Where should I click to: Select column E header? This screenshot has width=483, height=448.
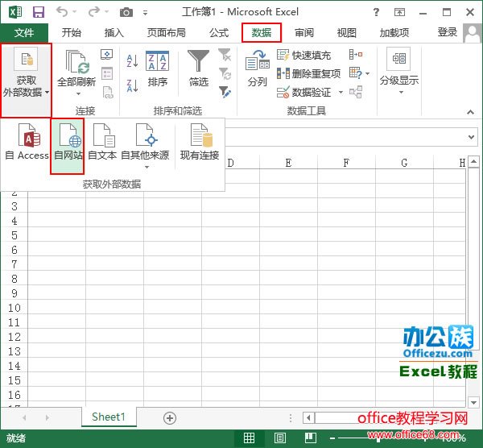[289, 163]
